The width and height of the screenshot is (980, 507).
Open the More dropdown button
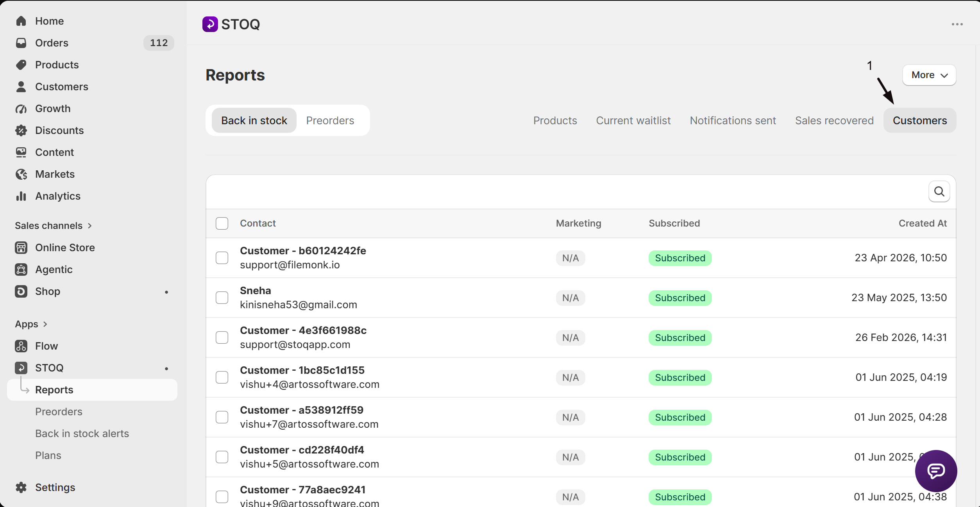[929, 75]
